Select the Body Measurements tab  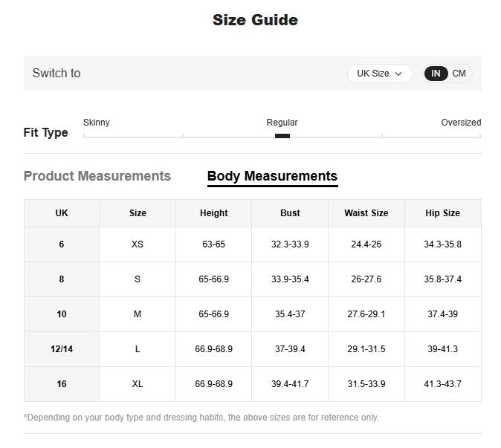[x=272, y=176]
